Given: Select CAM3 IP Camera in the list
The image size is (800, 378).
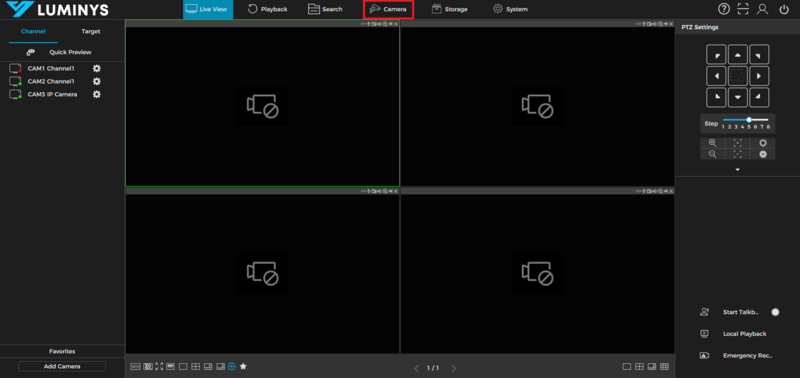Looking at the screenshot, I should tap(53, 94).
